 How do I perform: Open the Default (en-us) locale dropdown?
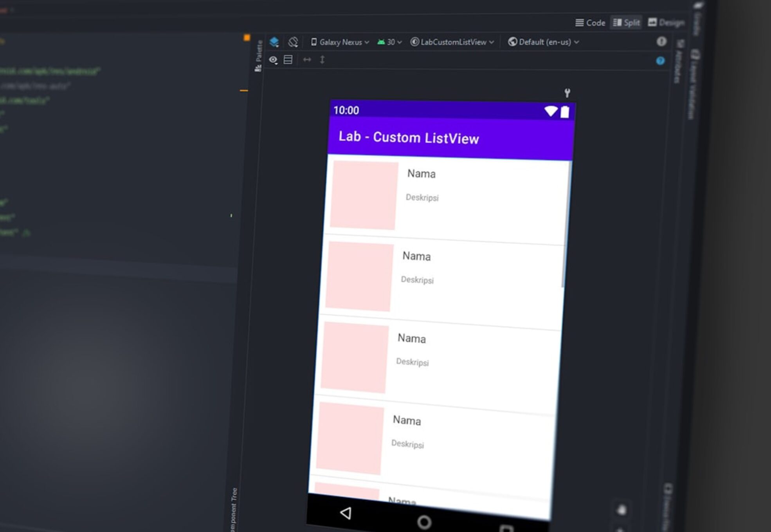[543, 42]
